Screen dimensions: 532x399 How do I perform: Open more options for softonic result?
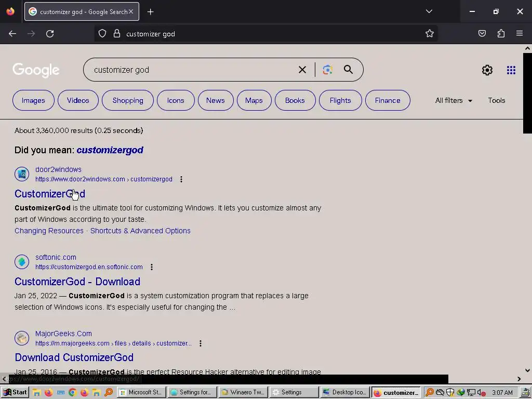tap(152, 267)
